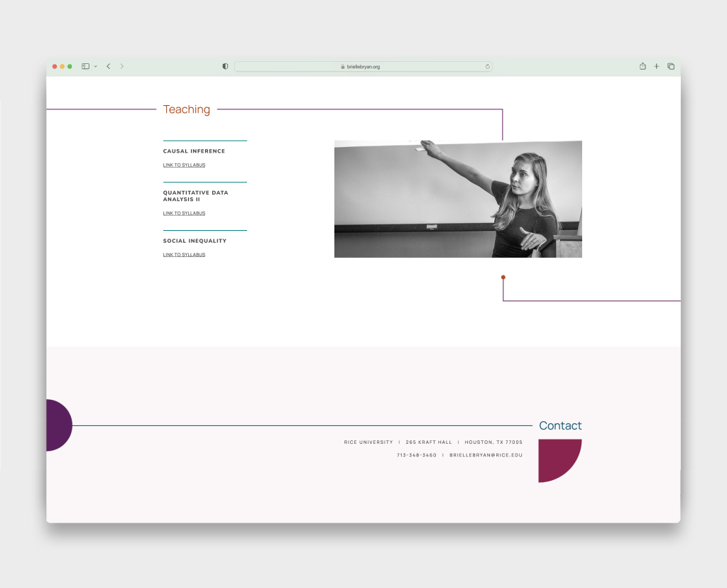This screenshot has height=588, width=727.
Task: Show the tab overview icon
Action: [671, 66]
